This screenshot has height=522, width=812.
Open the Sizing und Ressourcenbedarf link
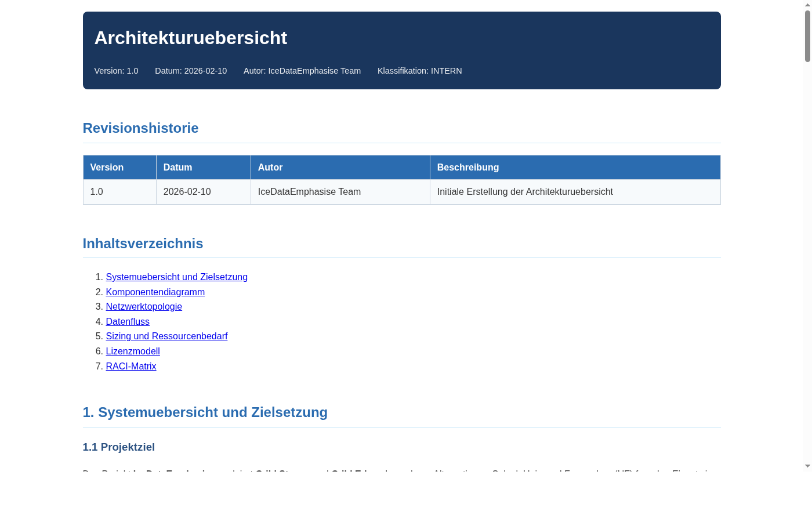166,336
